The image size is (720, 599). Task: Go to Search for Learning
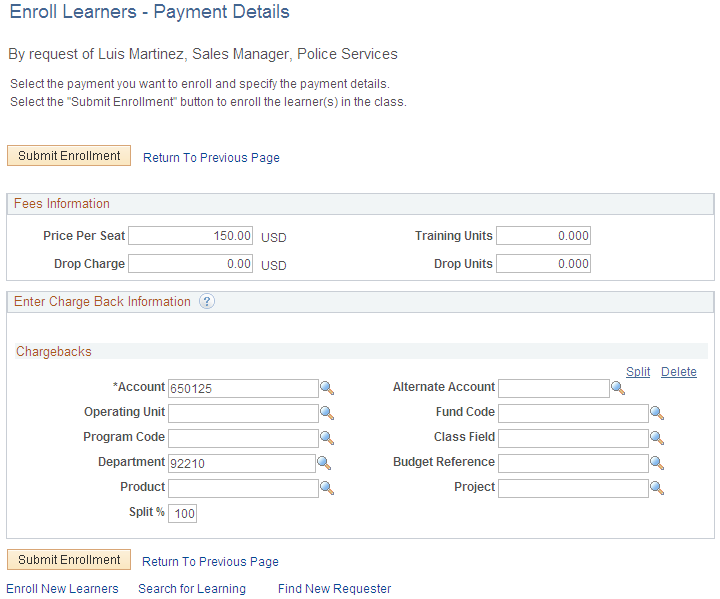pyautogui.click(x=192, y=589)
